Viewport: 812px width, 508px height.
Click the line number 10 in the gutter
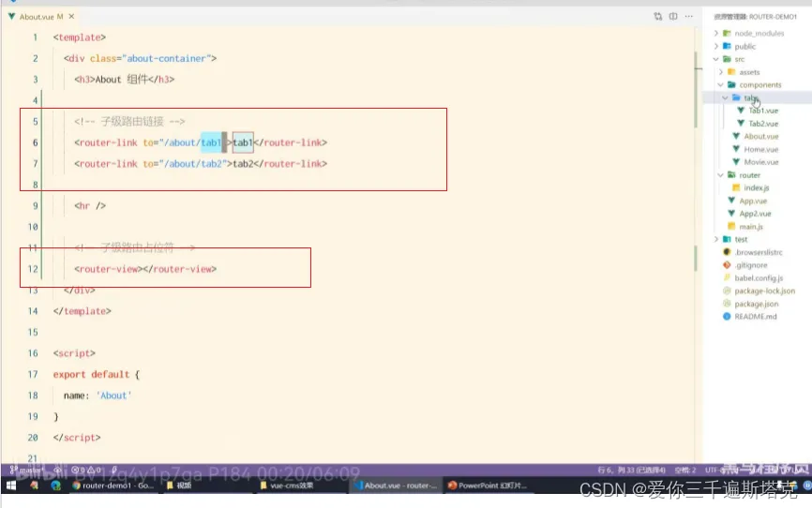click(33, 227)
